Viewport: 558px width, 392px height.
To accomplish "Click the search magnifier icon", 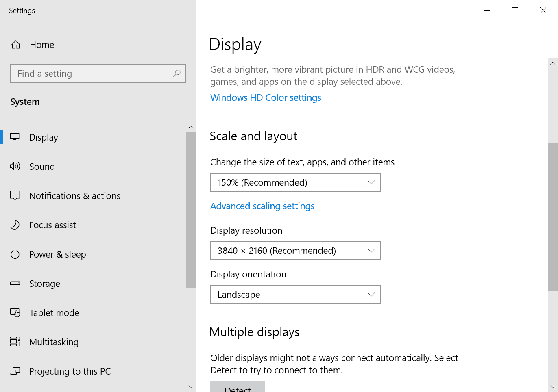I will tap(177, 74).
